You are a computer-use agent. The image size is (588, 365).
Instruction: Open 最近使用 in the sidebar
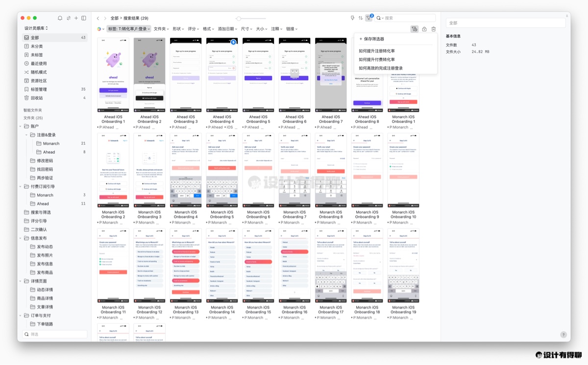(x=55, y=63)
